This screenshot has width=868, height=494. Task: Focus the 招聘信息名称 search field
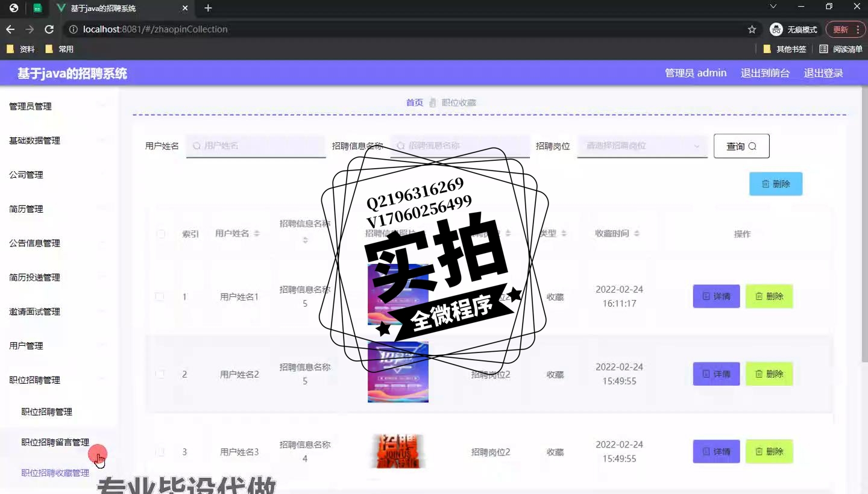[460, 146]
